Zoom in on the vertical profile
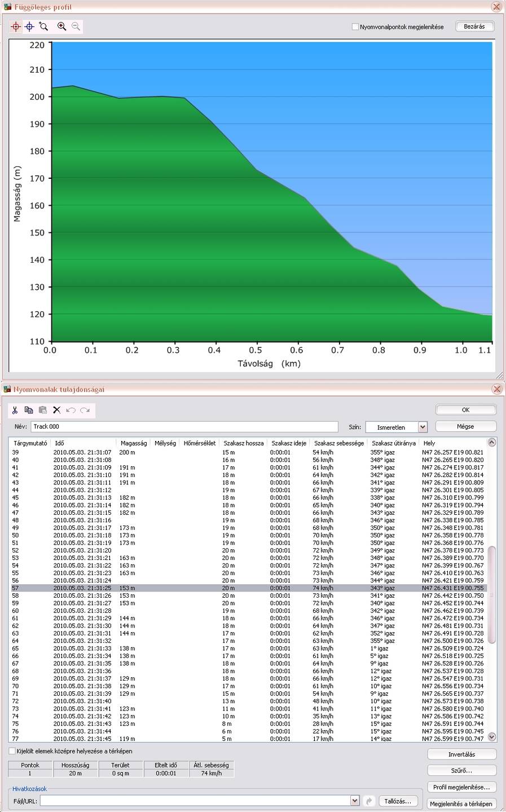The width and height of the screenshot is (506, 812). click(61, 27)
